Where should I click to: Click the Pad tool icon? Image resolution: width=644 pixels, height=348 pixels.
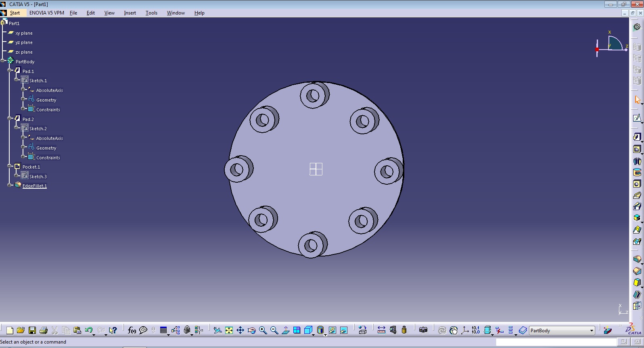click(x=637, y=137)
